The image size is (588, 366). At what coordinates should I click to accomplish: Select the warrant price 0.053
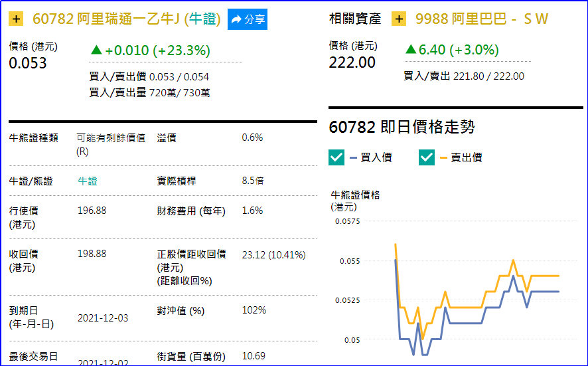coord(28,63)
